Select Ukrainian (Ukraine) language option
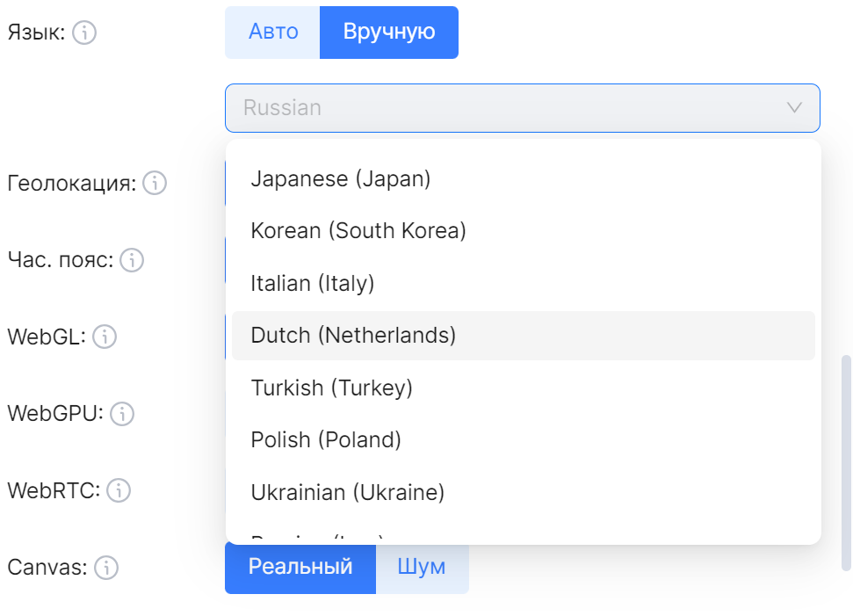Viewport: 853px width, 616px height. (x=348, y=491)
